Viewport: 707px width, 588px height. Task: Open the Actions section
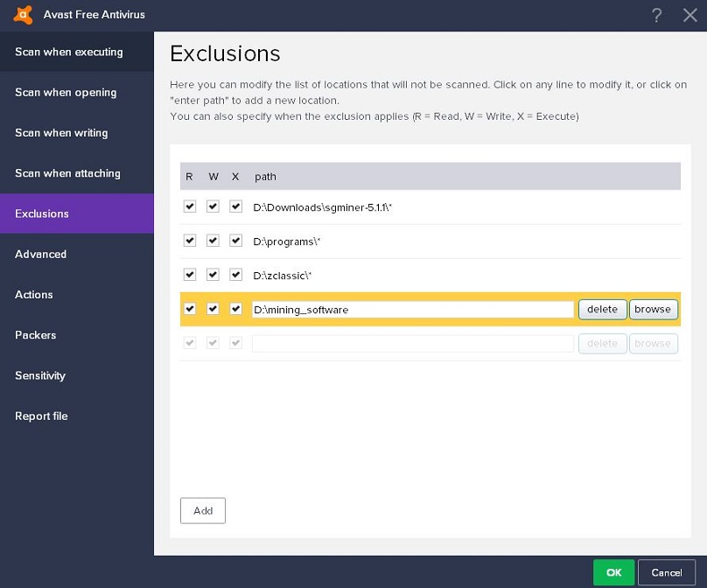click(77, 295)
